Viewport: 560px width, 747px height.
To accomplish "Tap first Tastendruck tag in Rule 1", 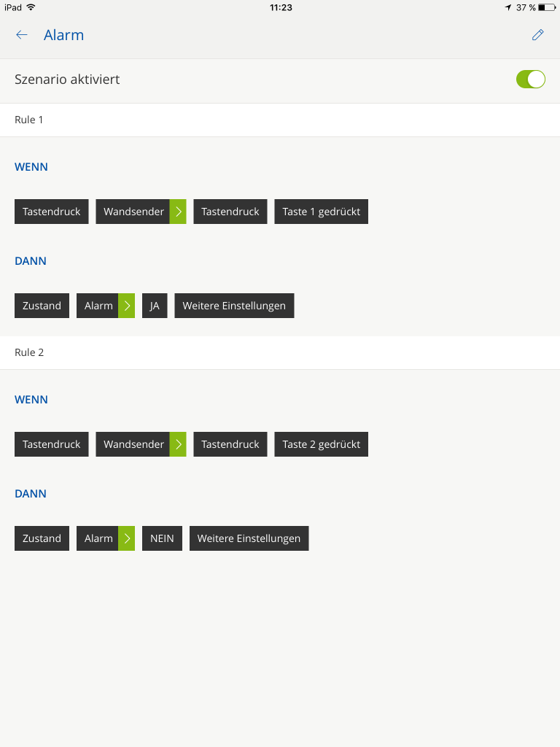I will [52, 212].
